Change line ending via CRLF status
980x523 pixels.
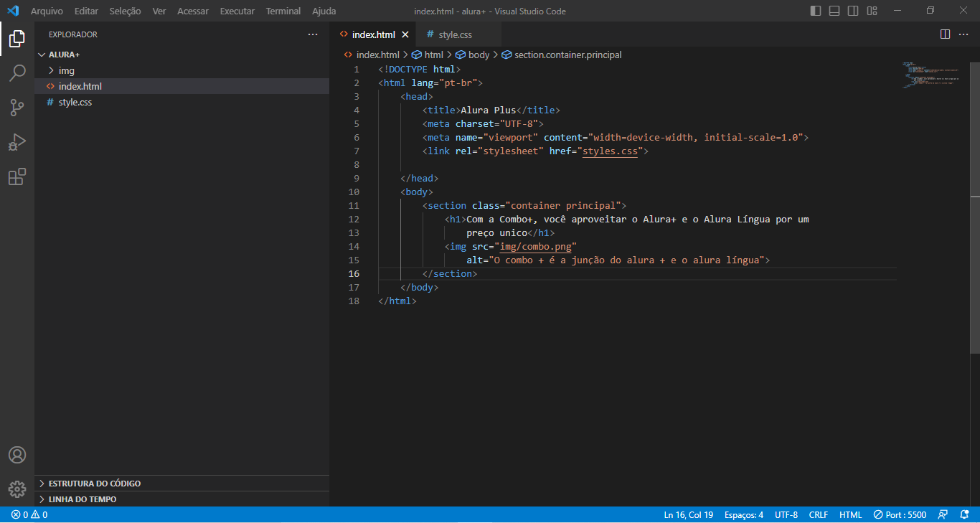click(x=819, y=515)
